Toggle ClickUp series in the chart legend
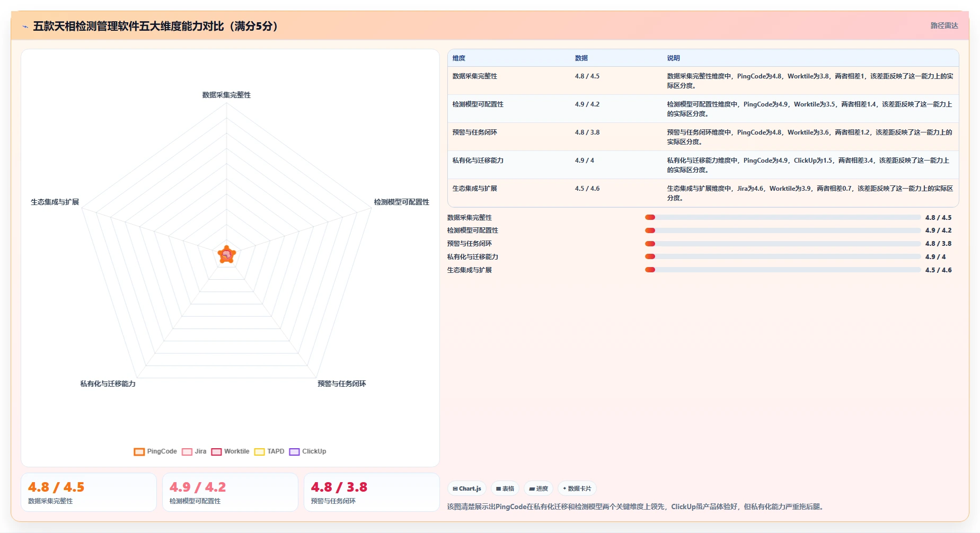 click(307, 451)
